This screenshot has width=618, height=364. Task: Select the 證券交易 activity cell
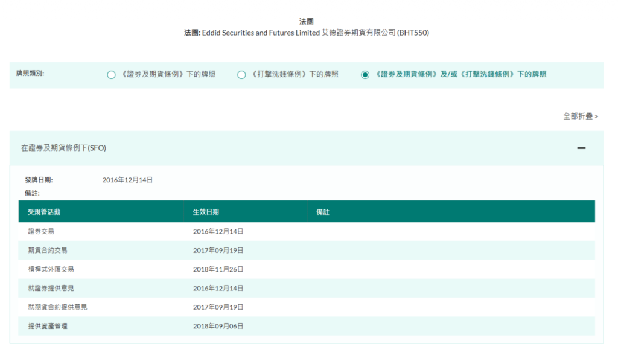point(41,231)
